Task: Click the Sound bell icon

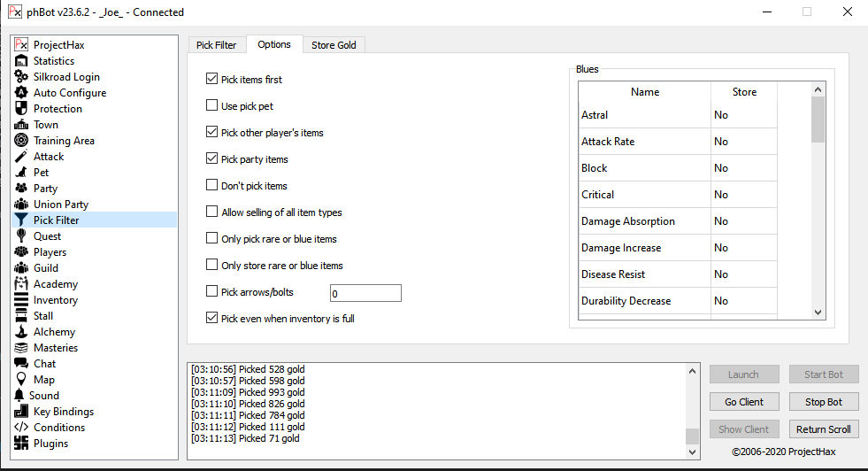Action: [21, 396]
